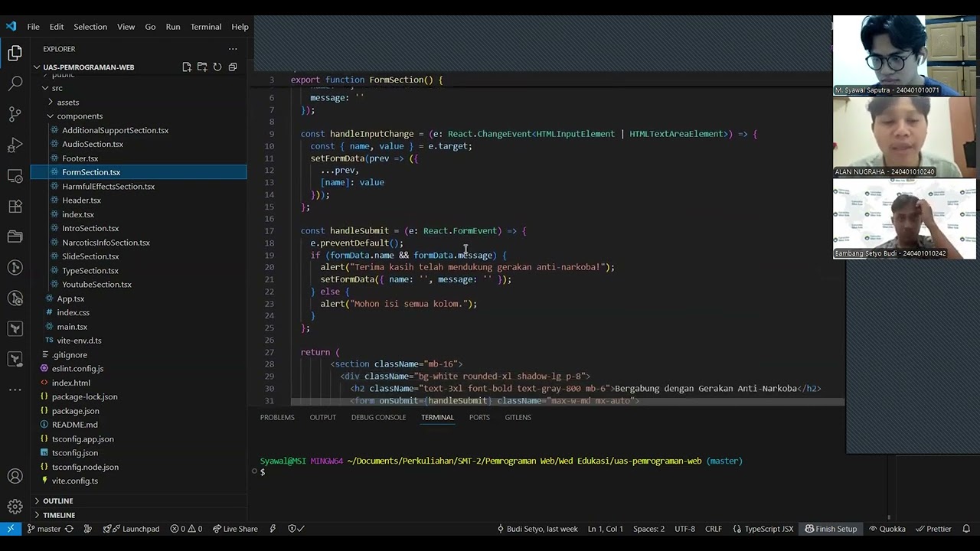
Task: Open the Remote Explorer view
Action: (15, 175)
